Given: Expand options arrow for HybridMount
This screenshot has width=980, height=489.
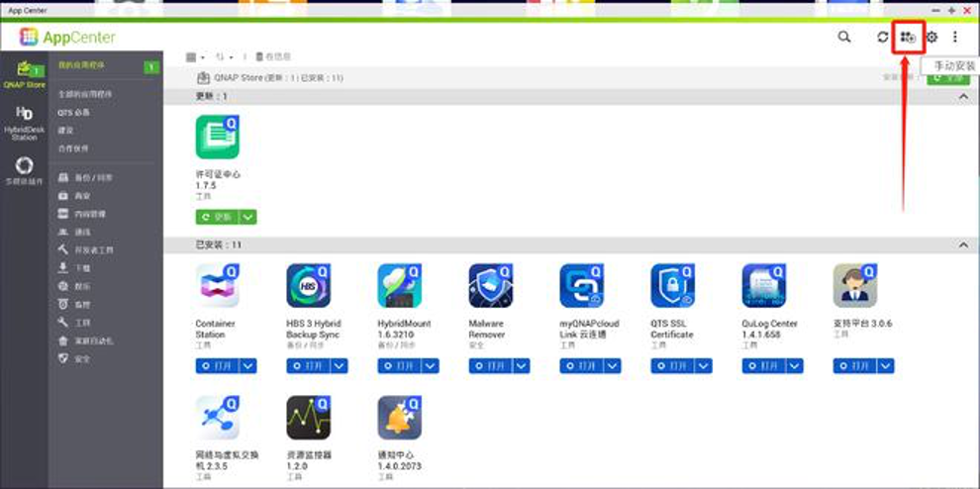Looking at the screenshot, I should pos(431,366).
